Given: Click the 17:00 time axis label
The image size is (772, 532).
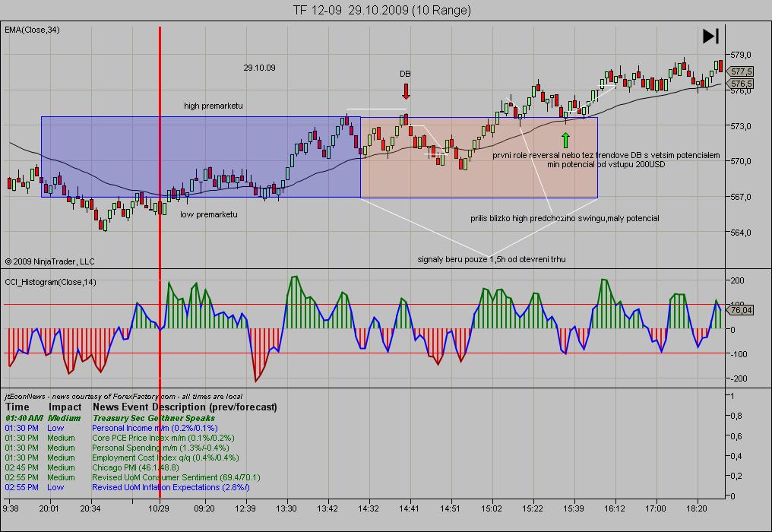Looking at the screenshot, I should [x=655, y=508].
